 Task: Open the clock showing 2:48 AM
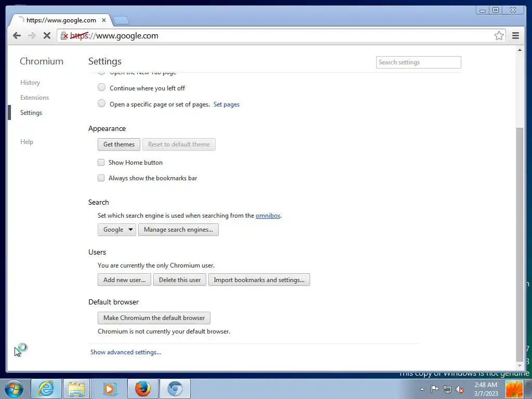pos(486,389)
